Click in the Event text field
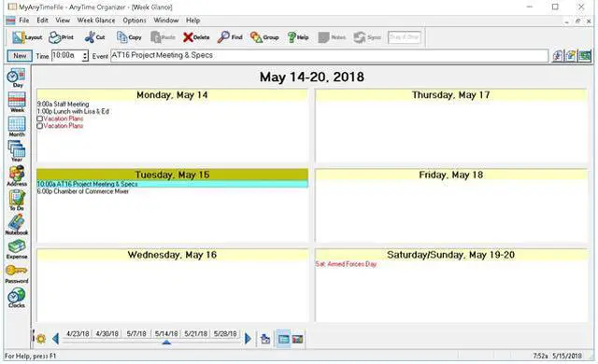The height and width of the screenshot is (364, 598). pos(330,56)
